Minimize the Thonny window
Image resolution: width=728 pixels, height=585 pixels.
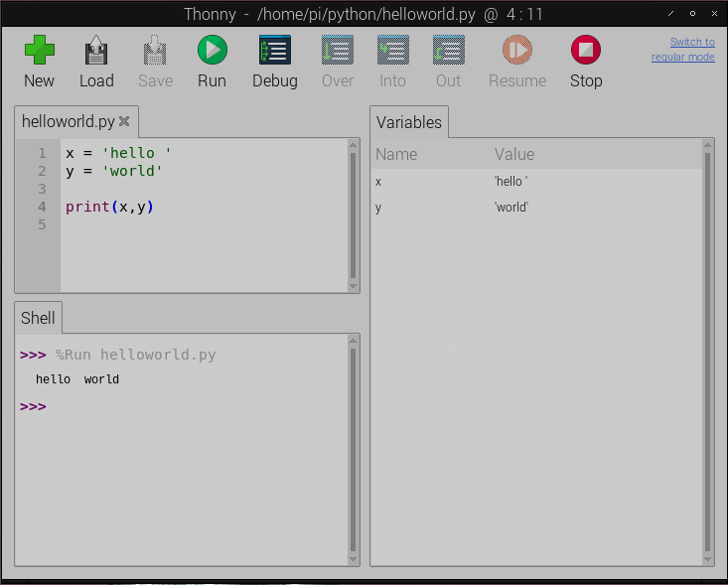(x=671, y=14)
